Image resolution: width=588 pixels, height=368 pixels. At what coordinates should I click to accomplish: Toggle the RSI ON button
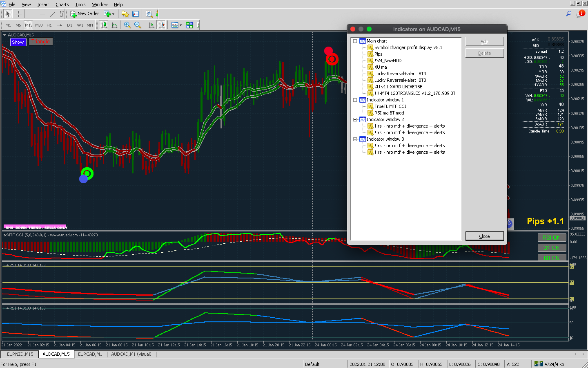tap(552, 238)
